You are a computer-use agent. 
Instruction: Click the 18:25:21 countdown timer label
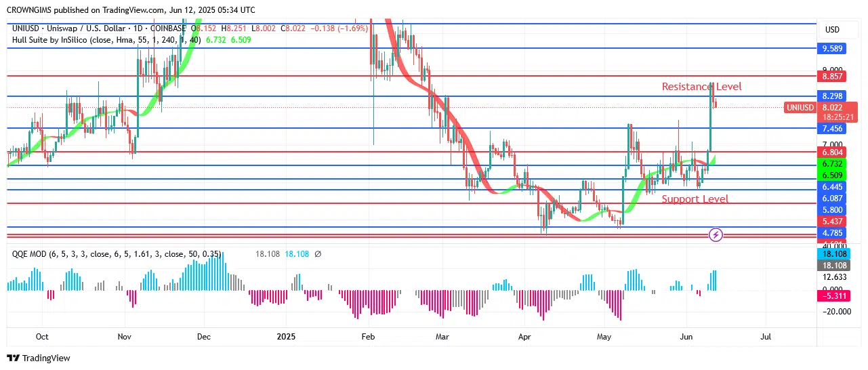coord(838,117)
